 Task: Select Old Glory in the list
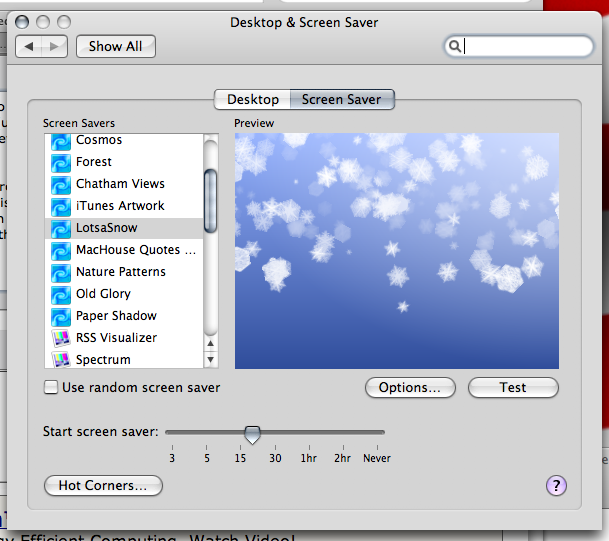tap(103, 294)
